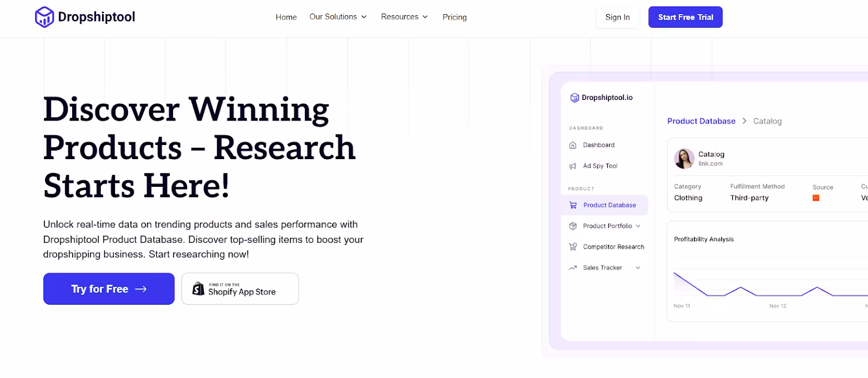Click the Third-party fulfillment value

[750, 198]
